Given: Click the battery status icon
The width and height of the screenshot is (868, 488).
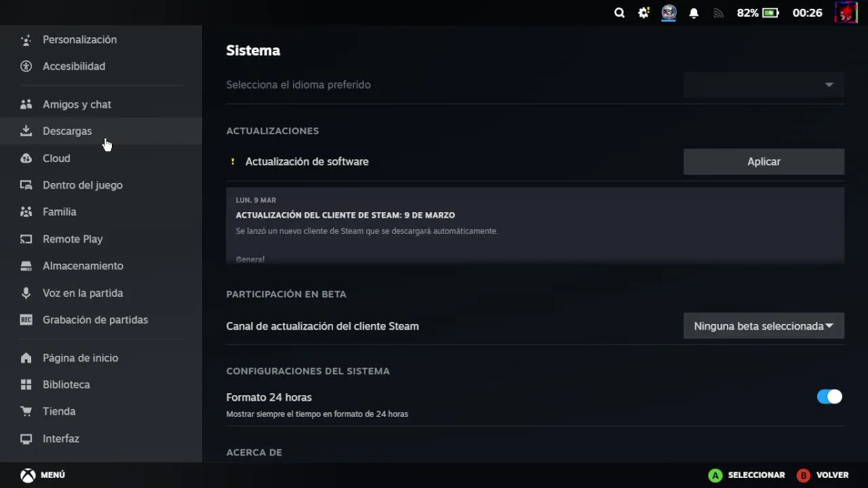Looking at the screenshot, I should (x=770, y=13).
